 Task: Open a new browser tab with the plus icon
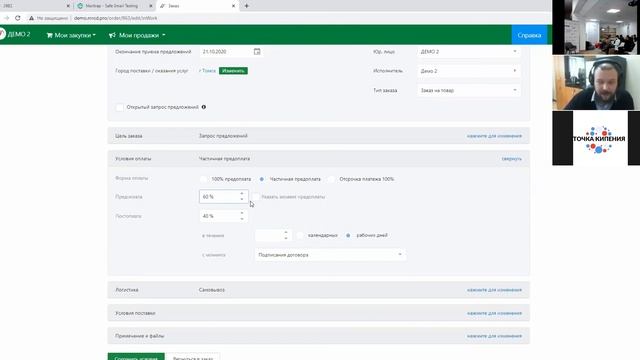coord(247,6)
